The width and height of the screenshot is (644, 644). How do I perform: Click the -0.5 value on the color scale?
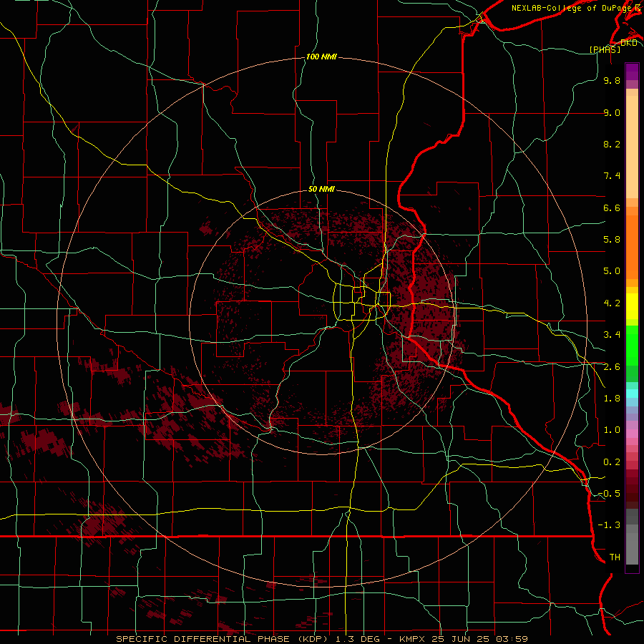click(609, 494)
